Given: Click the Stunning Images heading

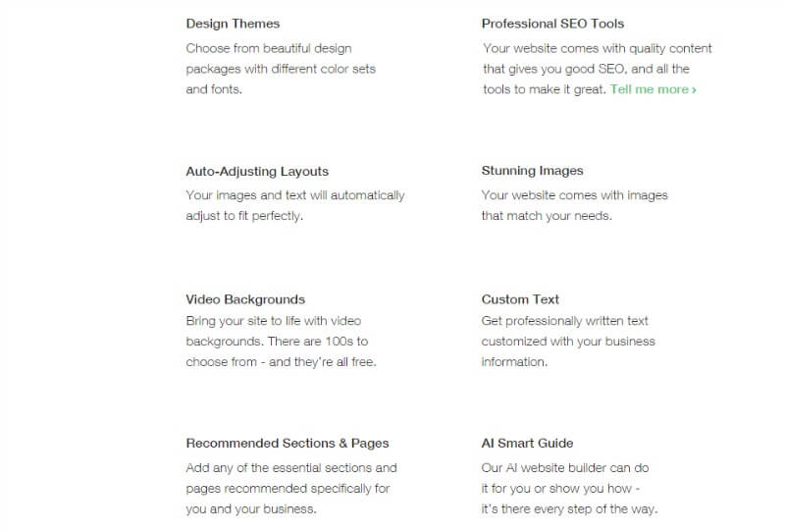Looking at the screenshot, I should point(532,171).
